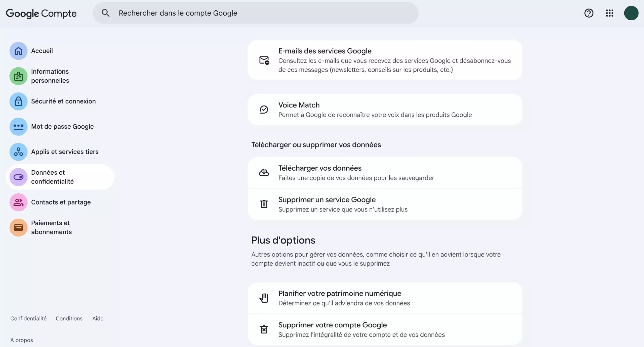Open E-mails des services Google
The width and height of the screenshot is (644, 347).
point(385,60)
